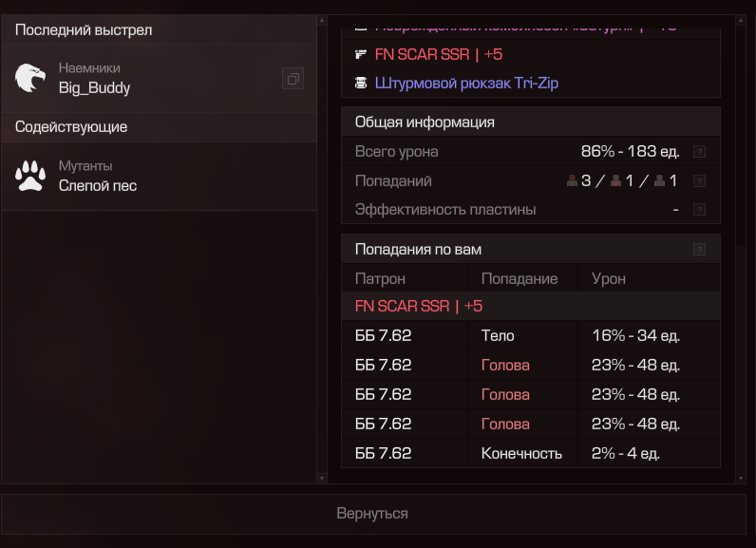Click the Патрон column header

coord(380,278)
